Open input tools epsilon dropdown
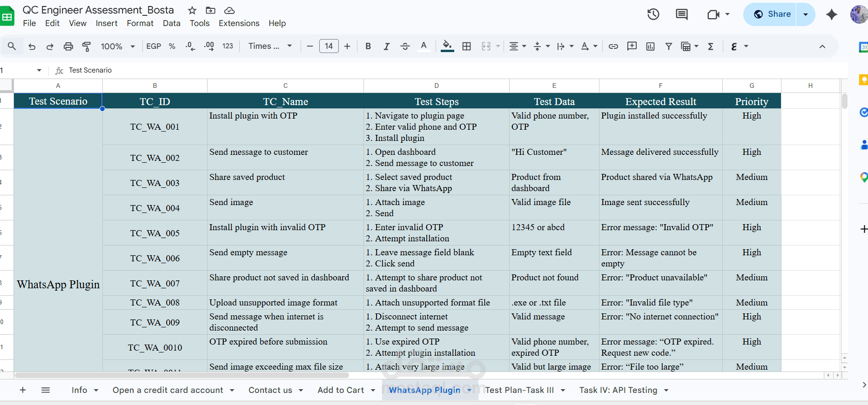 tap(739, 46)
